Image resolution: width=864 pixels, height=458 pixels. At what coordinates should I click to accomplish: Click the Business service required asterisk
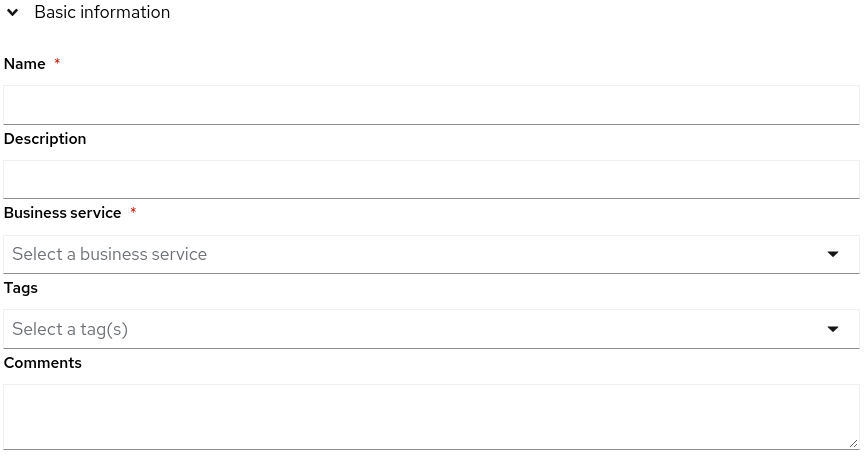[133, 212]
